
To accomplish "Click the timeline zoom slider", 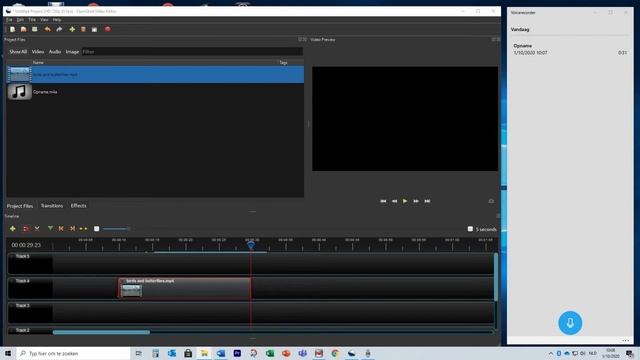I will pos(116,229).
